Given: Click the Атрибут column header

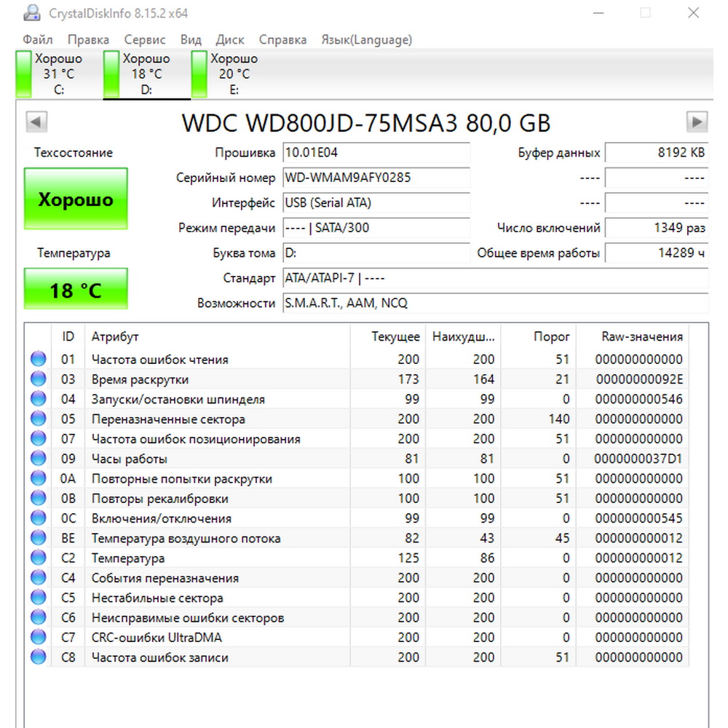Looking at the screenshot, I should tap(217, 336).
